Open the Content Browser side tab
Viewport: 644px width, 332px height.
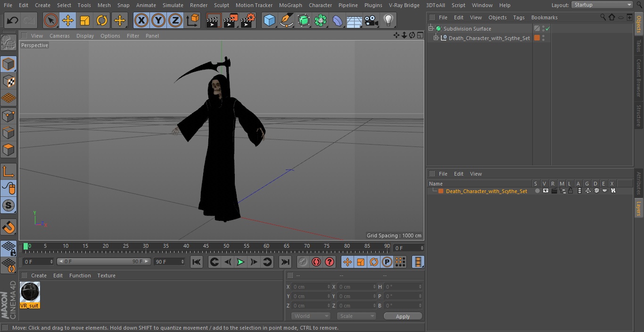[x=639, y=77]
